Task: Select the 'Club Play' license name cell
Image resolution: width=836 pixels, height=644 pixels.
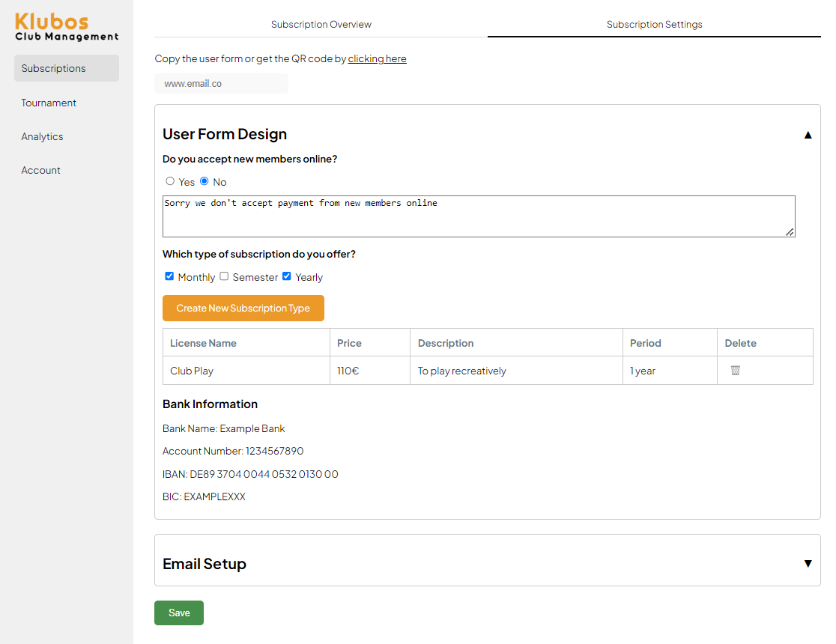Action: [x=246, y=371]
